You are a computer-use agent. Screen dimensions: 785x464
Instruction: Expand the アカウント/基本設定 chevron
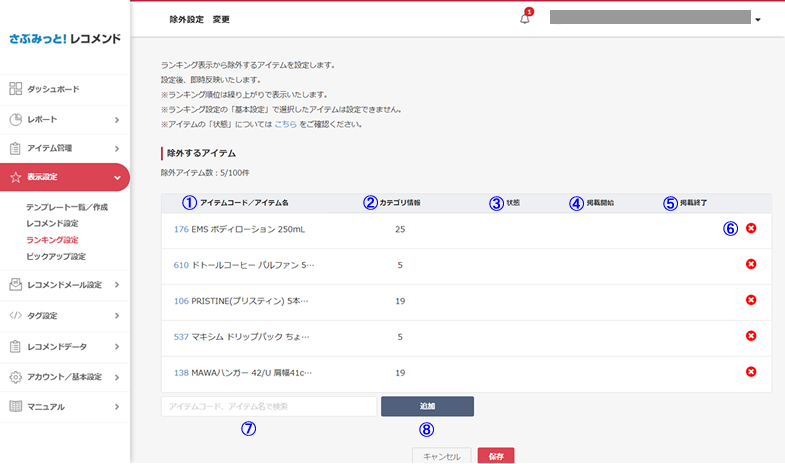[x=117, y=377]
